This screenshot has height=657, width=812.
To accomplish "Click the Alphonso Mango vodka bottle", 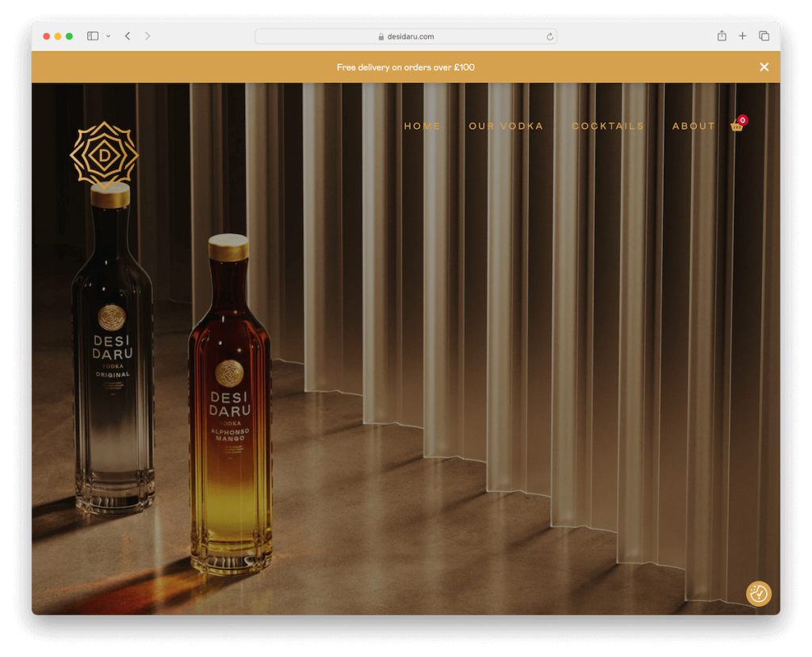I will [229, 404].
